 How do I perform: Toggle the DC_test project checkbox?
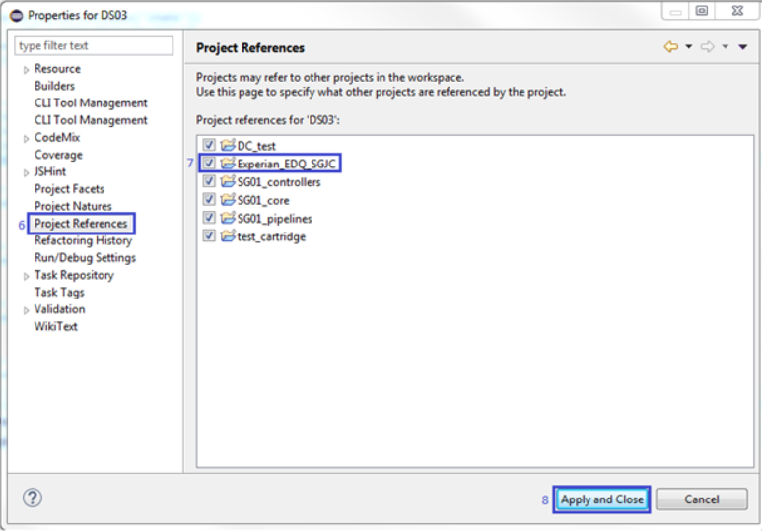(209, 145)
